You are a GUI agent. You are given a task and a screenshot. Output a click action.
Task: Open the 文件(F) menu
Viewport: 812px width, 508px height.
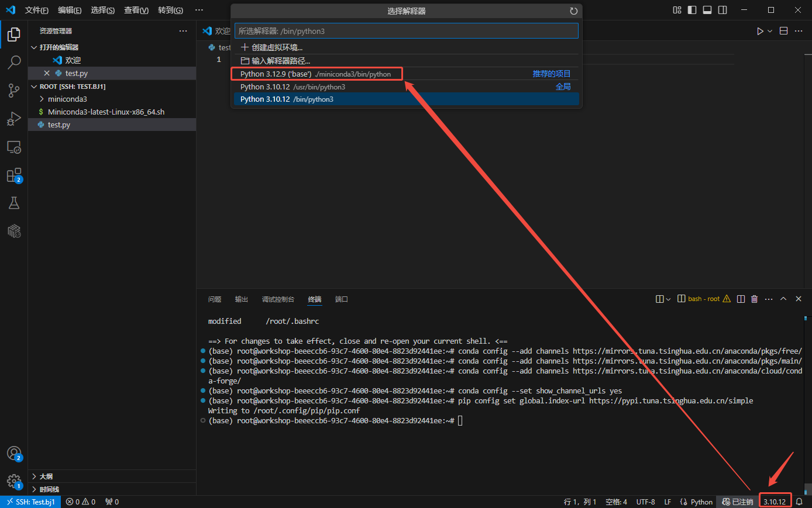[x=36, y=10]
